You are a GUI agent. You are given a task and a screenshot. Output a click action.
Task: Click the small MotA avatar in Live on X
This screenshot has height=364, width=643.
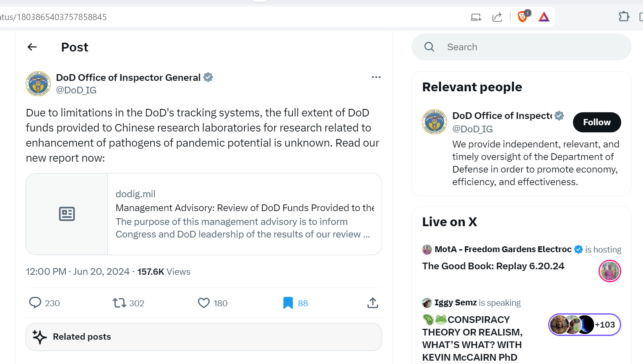427,250
